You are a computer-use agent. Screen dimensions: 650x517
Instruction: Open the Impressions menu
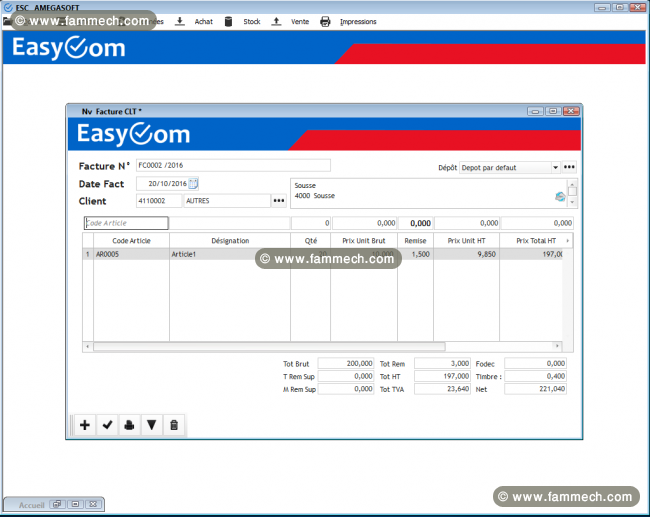coord(358,22)
